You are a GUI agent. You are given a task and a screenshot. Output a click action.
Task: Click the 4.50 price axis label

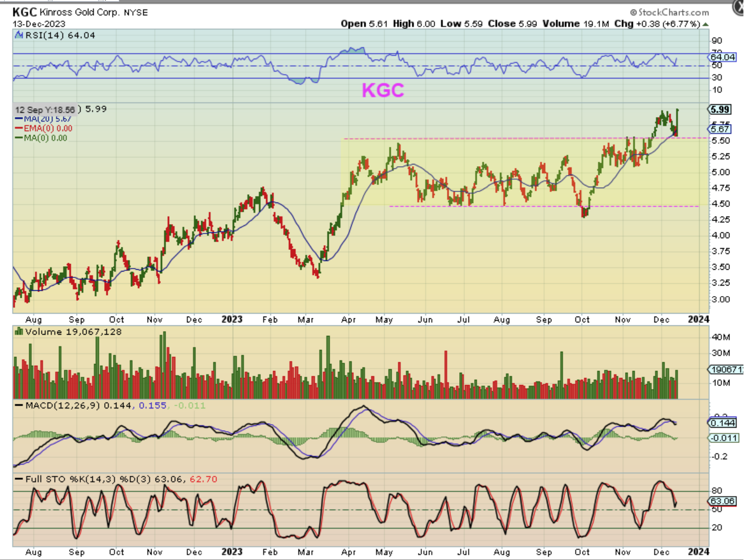tap(721, 204)
